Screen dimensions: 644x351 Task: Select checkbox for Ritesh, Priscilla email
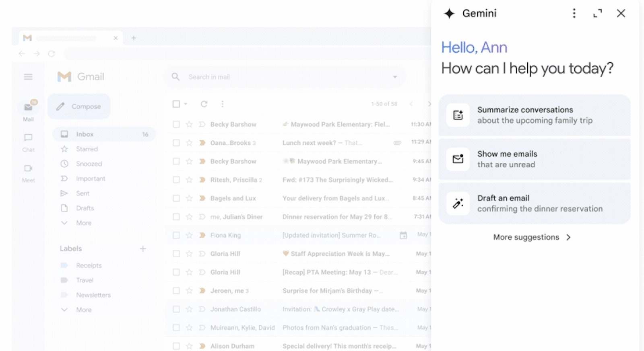(176, 180)
